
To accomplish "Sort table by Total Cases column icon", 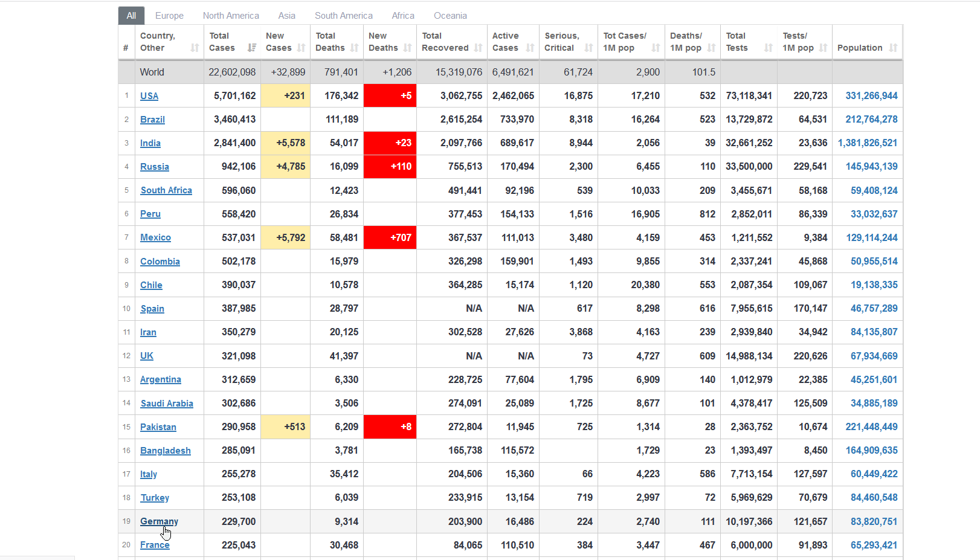I will coord(252,48).
